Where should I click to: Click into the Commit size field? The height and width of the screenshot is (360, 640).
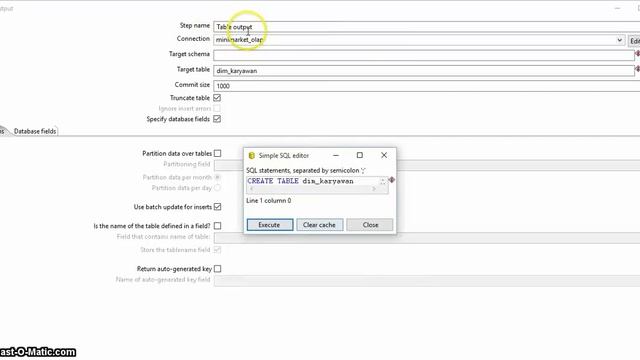pos(426,86)
